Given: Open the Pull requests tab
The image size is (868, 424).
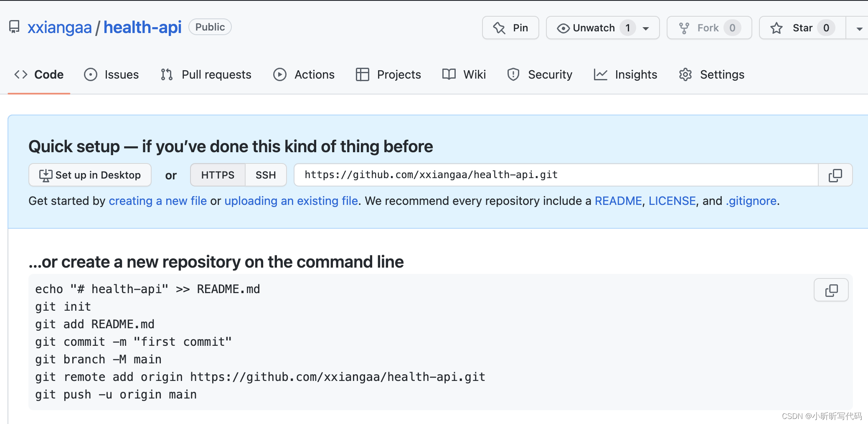Looking at the screenshot, I should pyautogui.click(x=206, y=74).
